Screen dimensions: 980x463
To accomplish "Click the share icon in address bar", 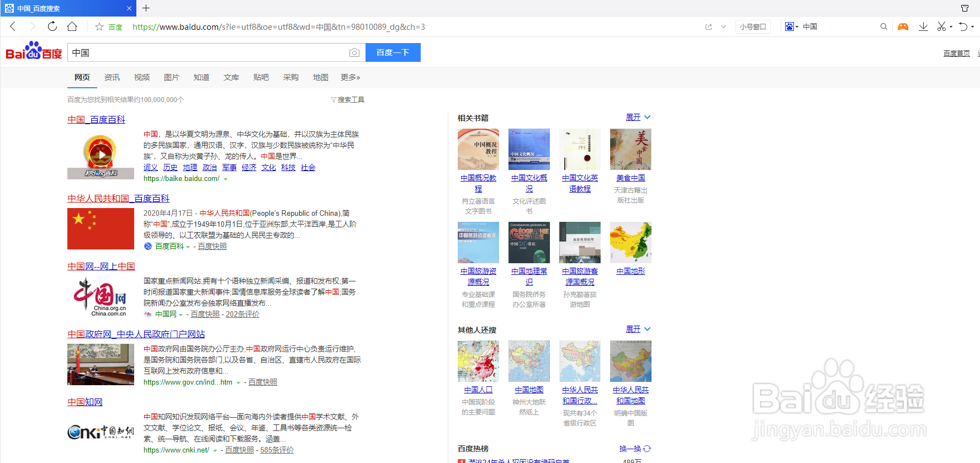I will (x=708, y=26).
